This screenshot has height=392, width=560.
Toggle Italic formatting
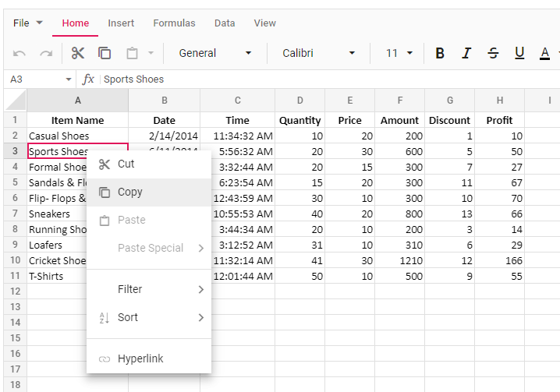click(466, 53)
